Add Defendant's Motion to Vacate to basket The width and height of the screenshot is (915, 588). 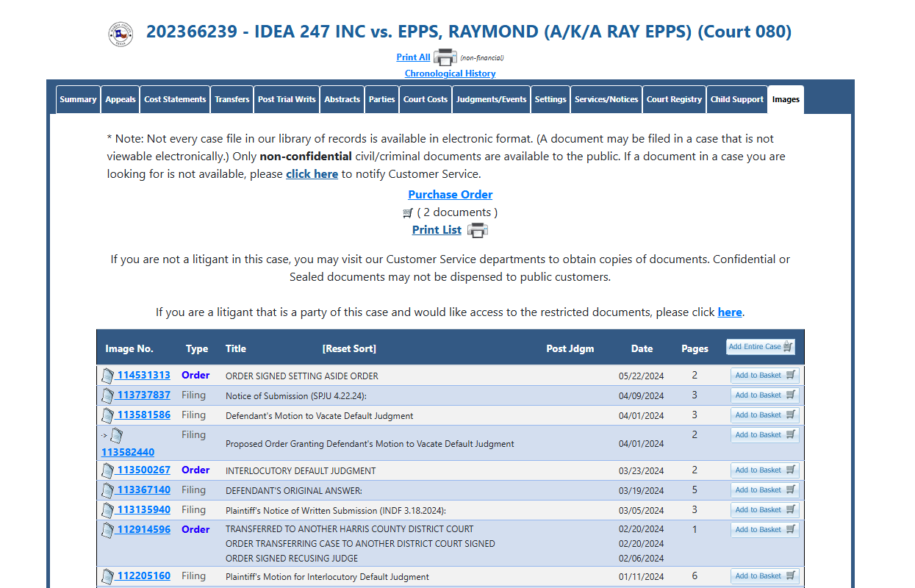coord(765,415)
